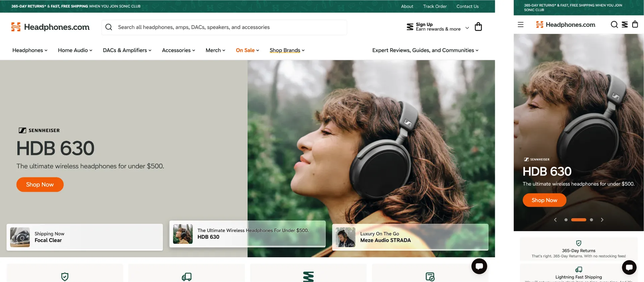The width and height of the screenshot is (644, 282).
Task: Click the Sonic Club S icon beside Sign Up
Action: coord(410,27)
